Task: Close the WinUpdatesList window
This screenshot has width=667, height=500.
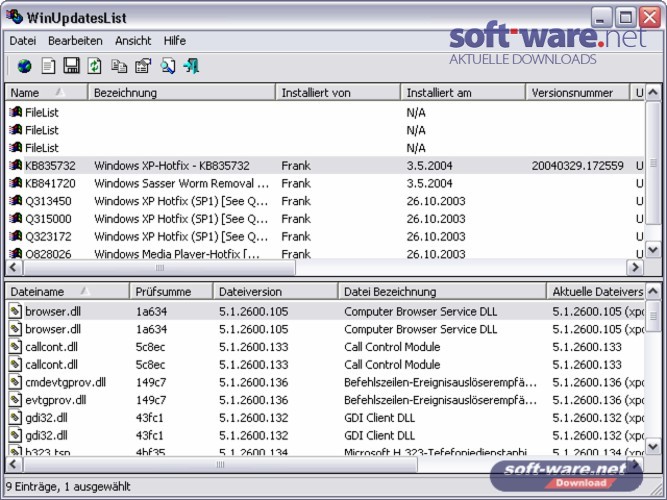Action: [x=650, y=18]
